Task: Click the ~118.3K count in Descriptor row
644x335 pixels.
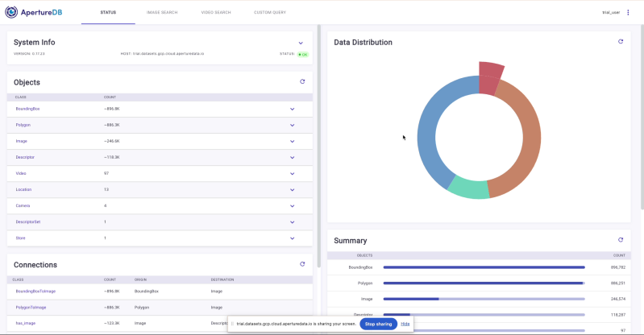Action: pos(112,157)
